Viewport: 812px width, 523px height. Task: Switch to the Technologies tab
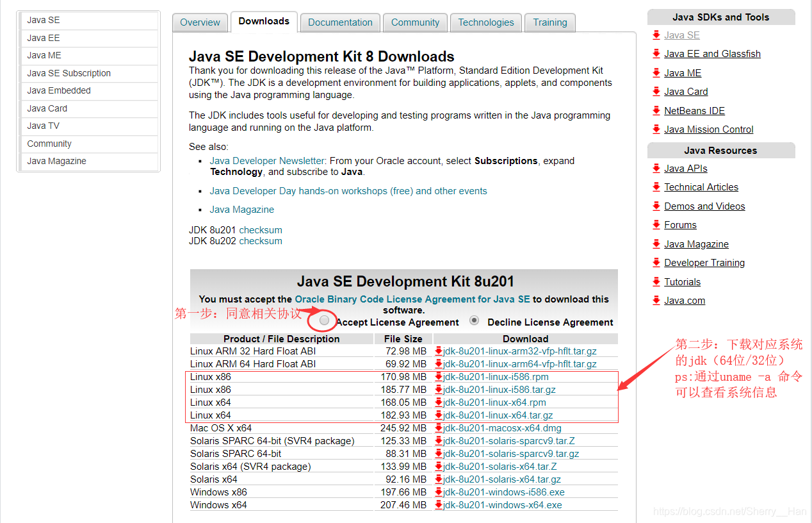[x=486, y=22]
